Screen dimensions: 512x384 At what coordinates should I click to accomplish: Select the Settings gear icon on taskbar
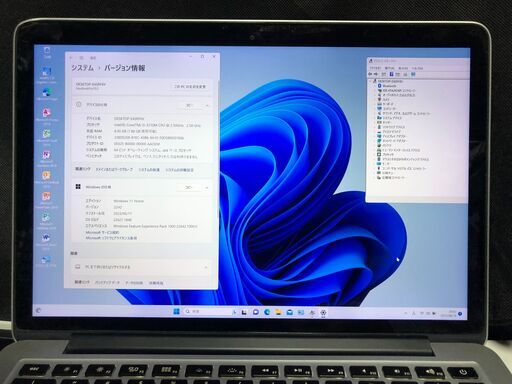click(x=323, y=313)
